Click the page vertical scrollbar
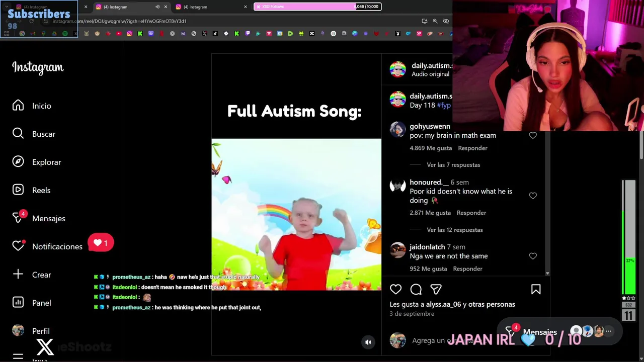The height and width of the screenshot is (362, 644). coord(641,146)
